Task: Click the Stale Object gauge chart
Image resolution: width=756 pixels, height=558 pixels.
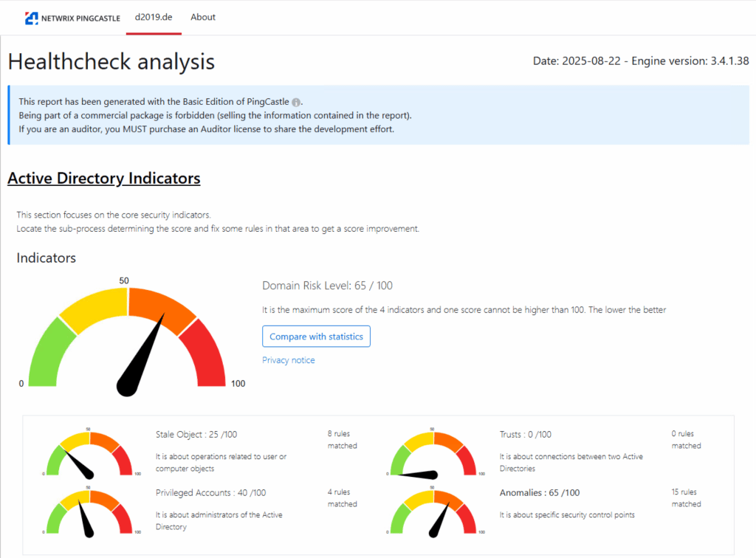Action: point(88,452)
